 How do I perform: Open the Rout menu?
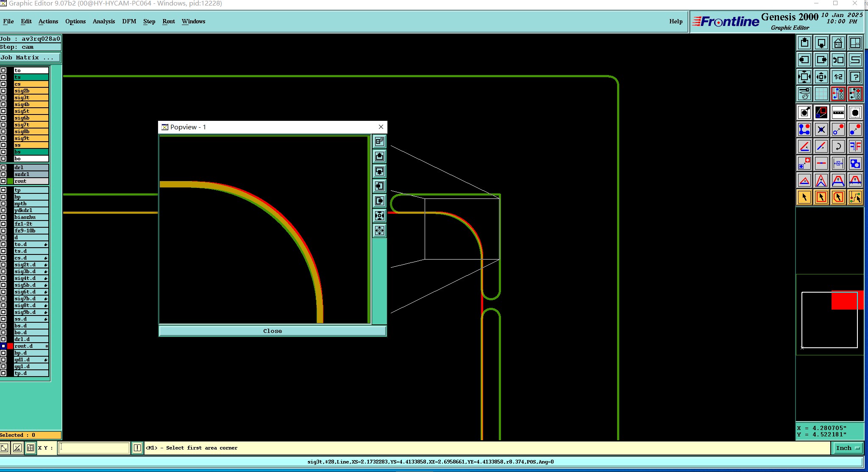[x=168, y=21]
